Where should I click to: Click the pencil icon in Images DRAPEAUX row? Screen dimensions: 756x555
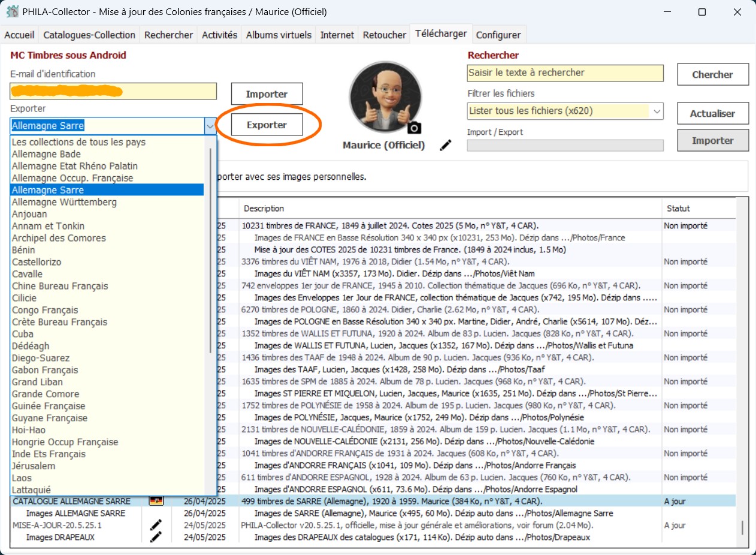click(156, 537)
